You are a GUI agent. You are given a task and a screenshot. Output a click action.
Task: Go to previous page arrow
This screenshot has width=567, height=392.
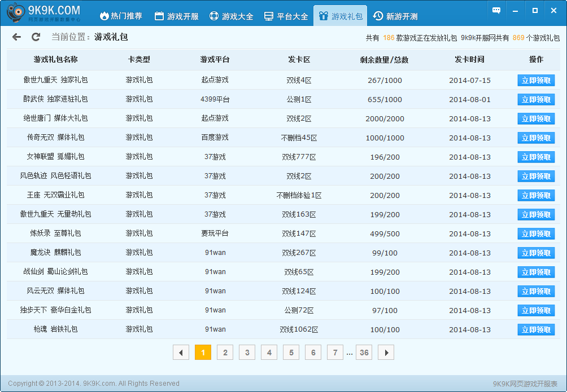point(181,353)
